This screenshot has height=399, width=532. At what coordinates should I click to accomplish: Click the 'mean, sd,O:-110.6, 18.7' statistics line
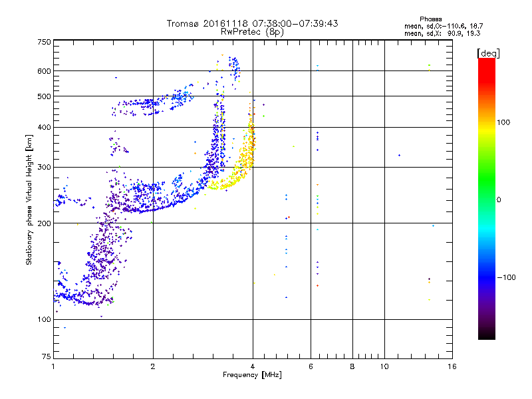444,26
